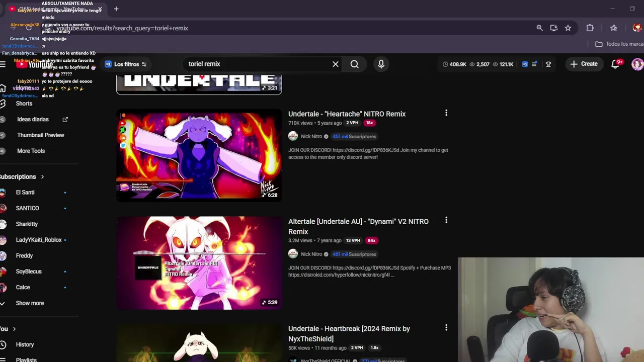Open the Undertale Heartache NITRO Remix title
This screenshot has height=362, width=644.
(347, 114)
